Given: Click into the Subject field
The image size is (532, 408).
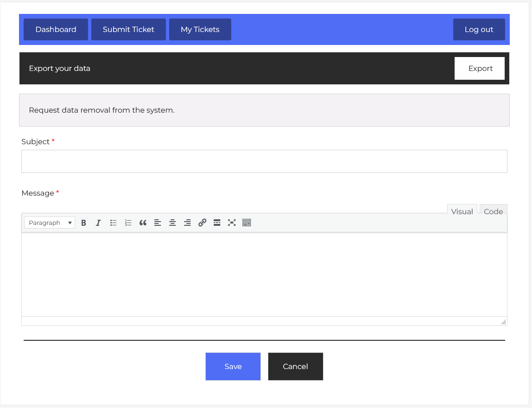Looking at the screenshot, I should (264, 161).
